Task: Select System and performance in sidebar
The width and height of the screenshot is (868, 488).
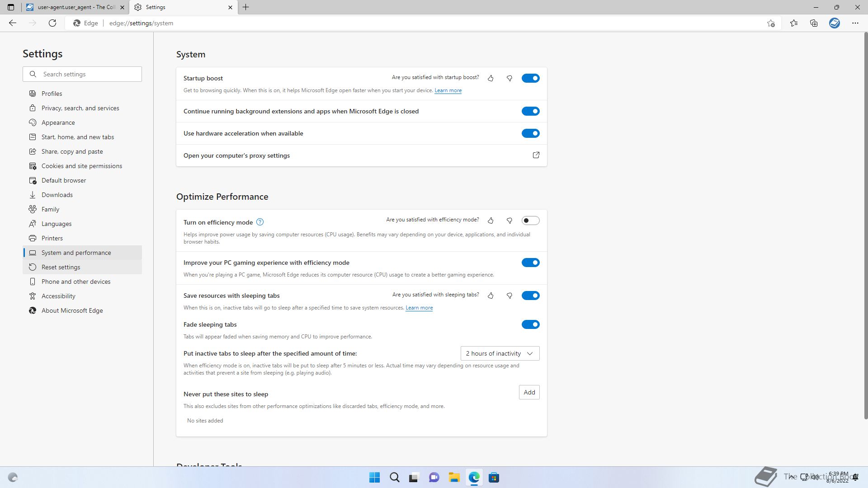Action: coord(82,253)
